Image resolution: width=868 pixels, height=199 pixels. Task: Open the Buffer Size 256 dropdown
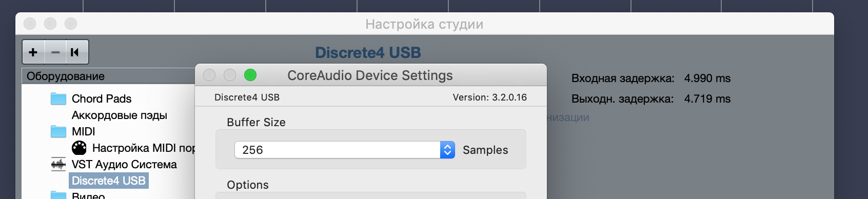click(x=345, y=150)
